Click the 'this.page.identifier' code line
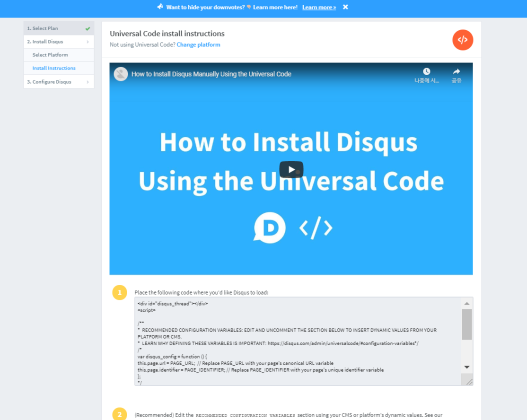Image resolution: width=527 pixels, height=420 pixels. (261, 370)
